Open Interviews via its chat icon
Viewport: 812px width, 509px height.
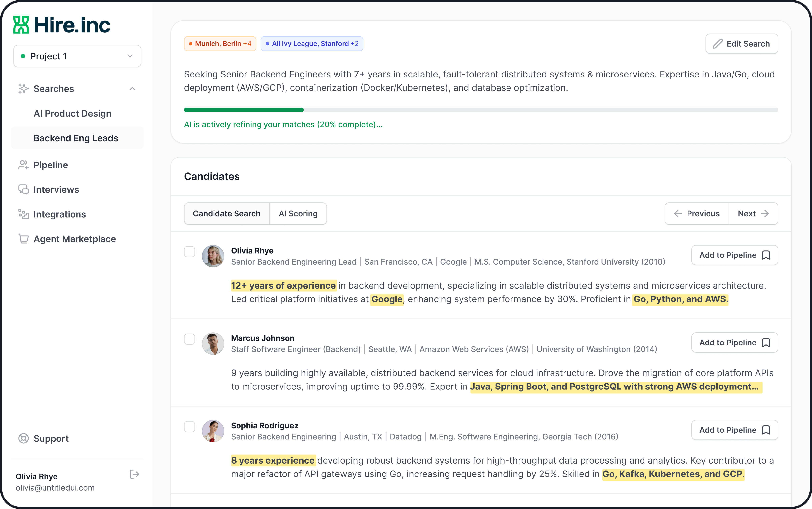pos(23,189)
